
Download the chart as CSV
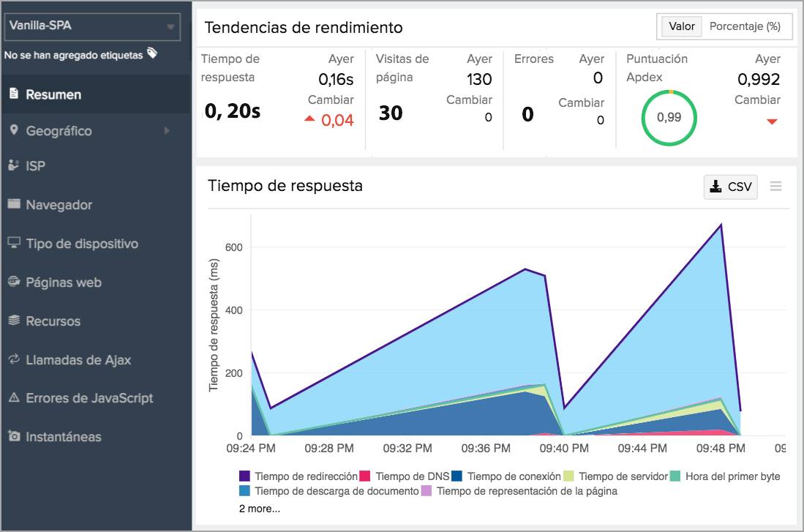click(x=730, y=187)
